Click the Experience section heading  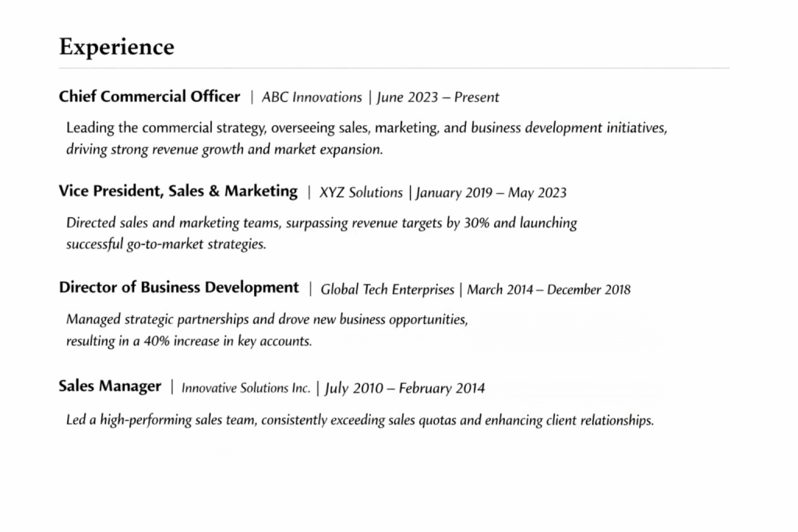tap(116, 47)
